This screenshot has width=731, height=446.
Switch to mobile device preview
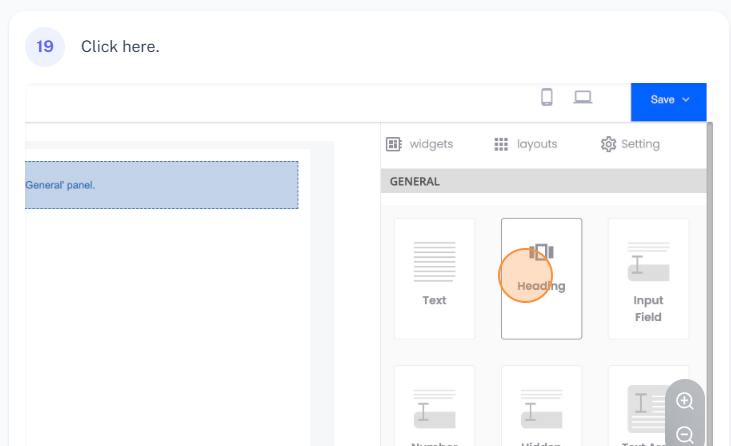(x=547, y=97)
